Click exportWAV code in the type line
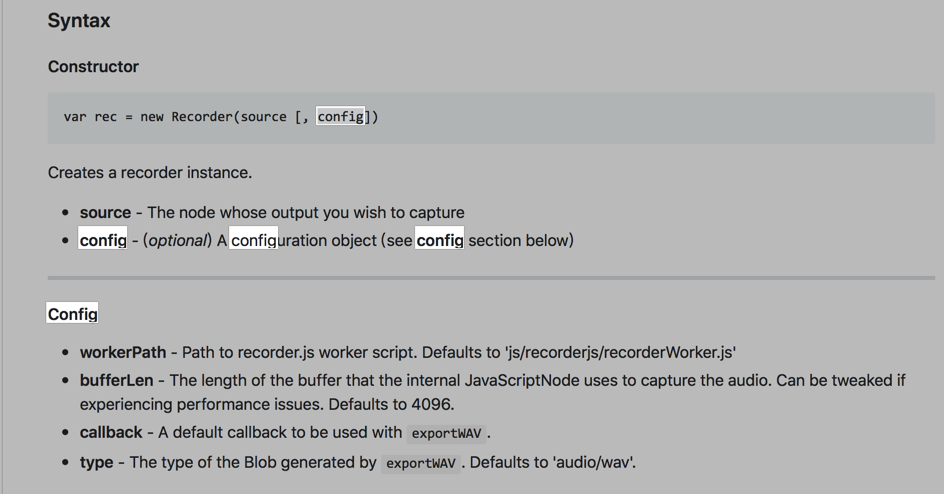The image size is (944, 494). (419, 464)
